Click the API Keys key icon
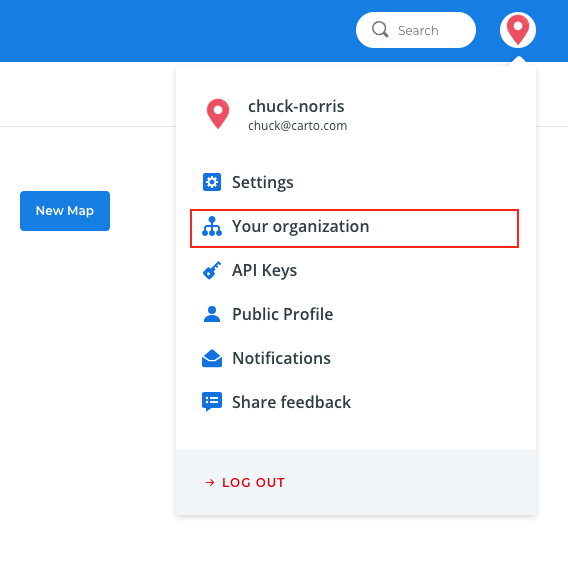Viewport: 568px width, 562px height. tap(212, 270)
